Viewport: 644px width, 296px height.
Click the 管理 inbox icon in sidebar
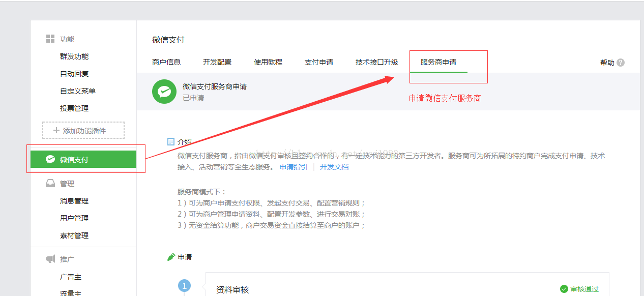click(50, 184)
